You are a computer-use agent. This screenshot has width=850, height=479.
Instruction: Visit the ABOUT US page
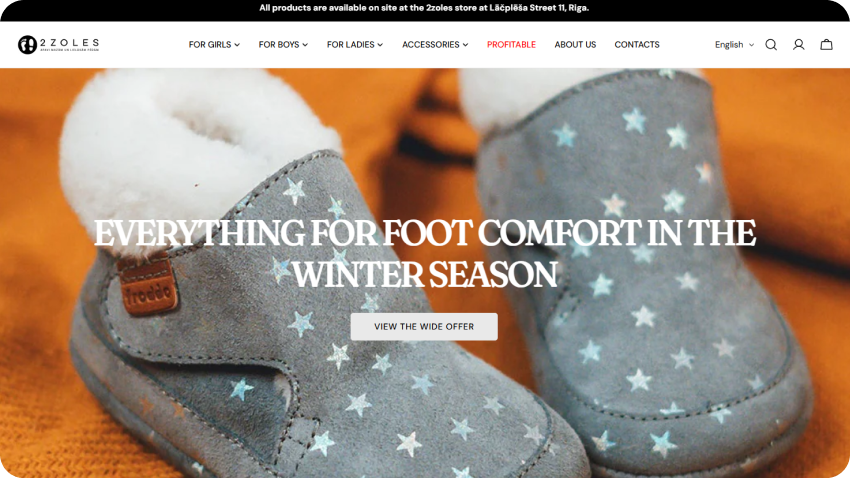coord(575,44)
